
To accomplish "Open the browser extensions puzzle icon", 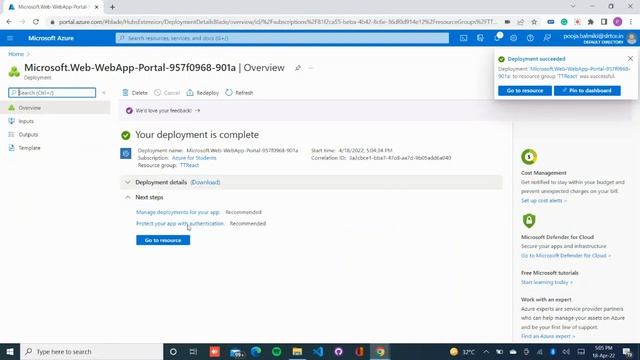I will coord(590,22).
